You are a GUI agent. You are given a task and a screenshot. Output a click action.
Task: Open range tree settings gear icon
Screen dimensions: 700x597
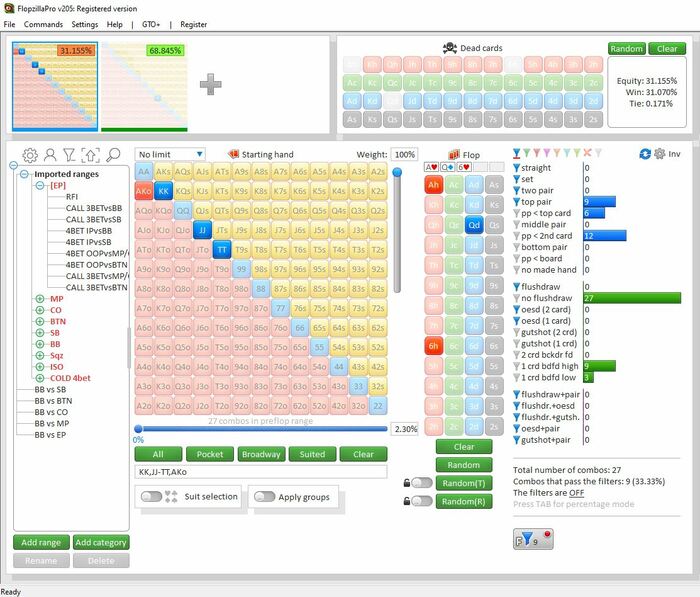pyautogui.click(x=30, y=155)
